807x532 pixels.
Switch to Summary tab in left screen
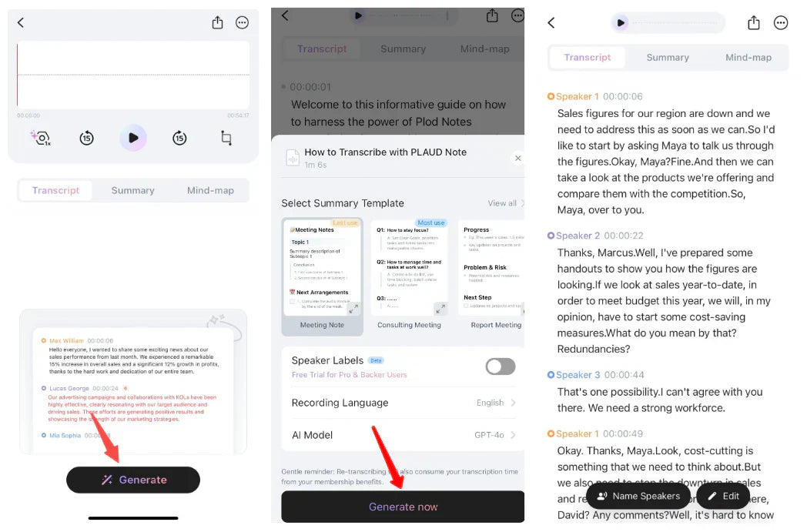click(x=132, y=190)
